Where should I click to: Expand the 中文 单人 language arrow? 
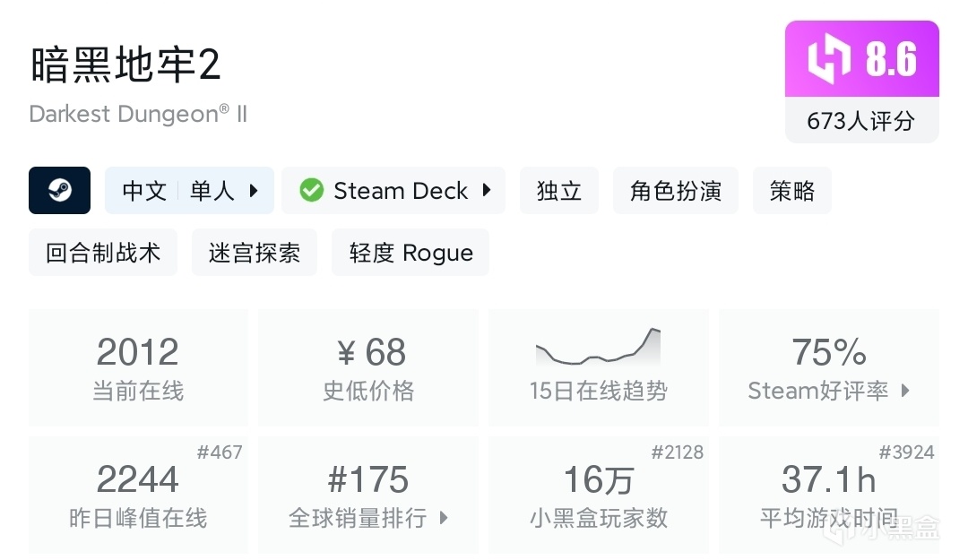(254, 191)
